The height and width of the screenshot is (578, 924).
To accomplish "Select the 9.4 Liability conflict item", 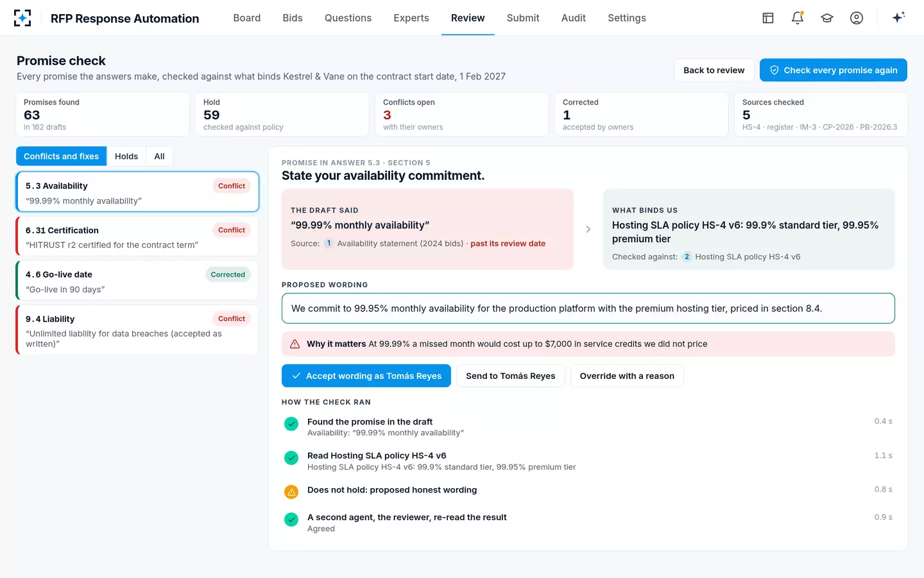I will point(137,330).
